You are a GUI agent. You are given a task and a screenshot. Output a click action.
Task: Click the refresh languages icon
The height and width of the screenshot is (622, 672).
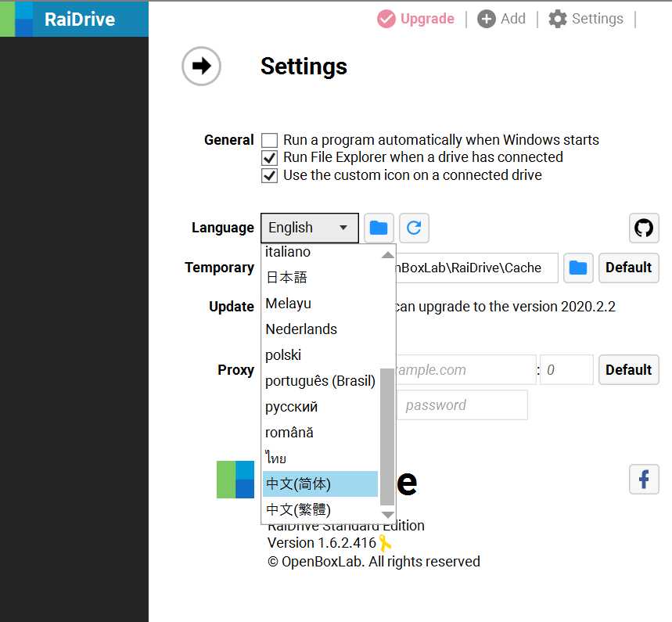coord(414,228)
